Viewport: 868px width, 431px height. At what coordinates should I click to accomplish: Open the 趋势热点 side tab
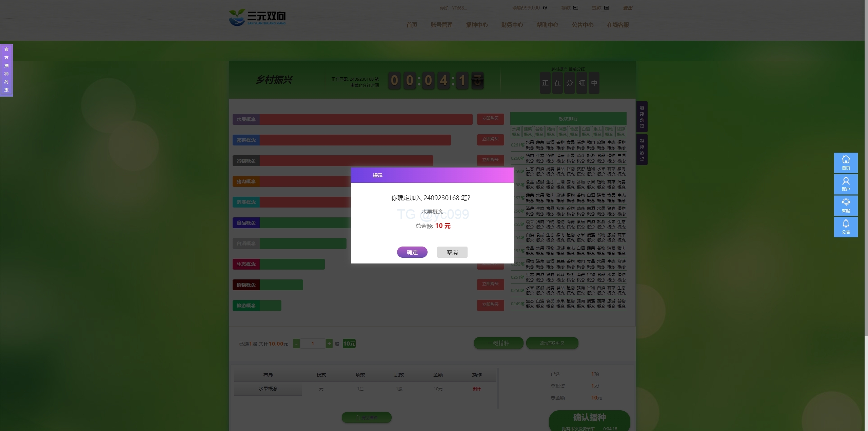(x=642, y=150)
